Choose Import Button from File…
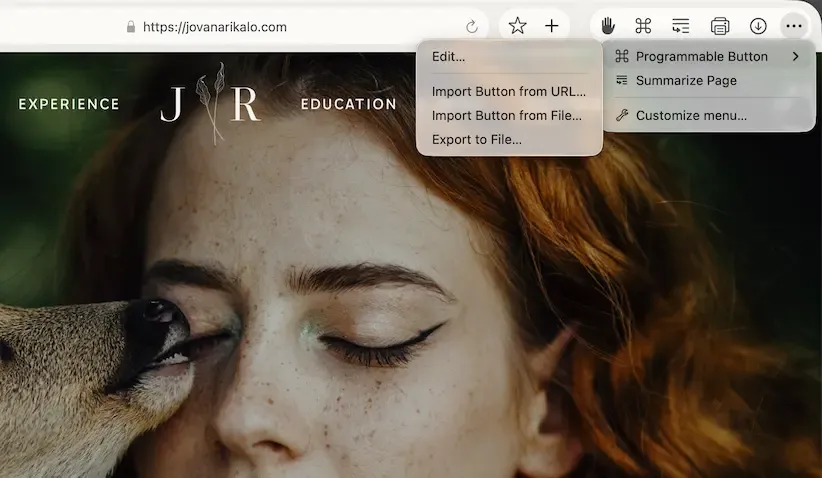Image resolution: width=822 pixels, height=478 pixels. click(509, 115)
